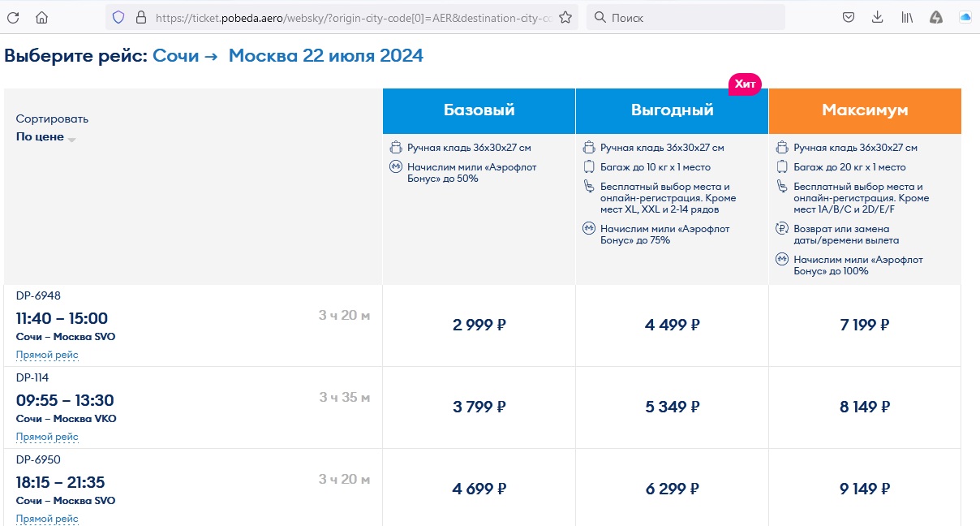Screen dimensions: 980x526
Task: Select the "Базовый" fare column header
Action: click(x=479, y=110)
